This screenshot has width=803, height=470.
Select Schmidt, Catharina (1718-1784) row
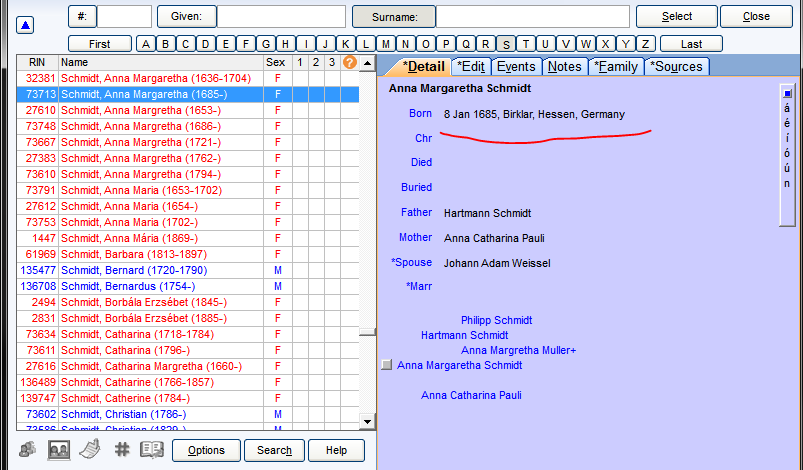pos(188,334)
